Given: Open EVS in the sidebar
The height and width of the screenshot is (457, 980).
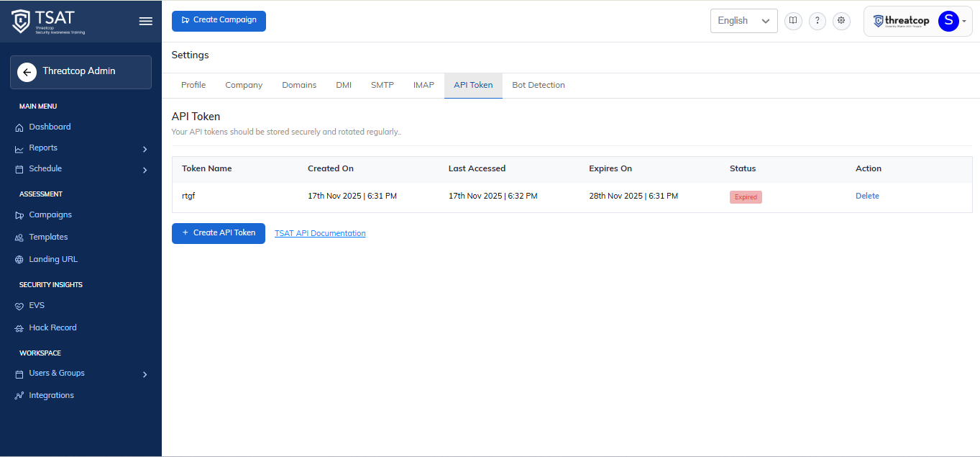Looking at the screenshot, I should (x=37, y=305).
